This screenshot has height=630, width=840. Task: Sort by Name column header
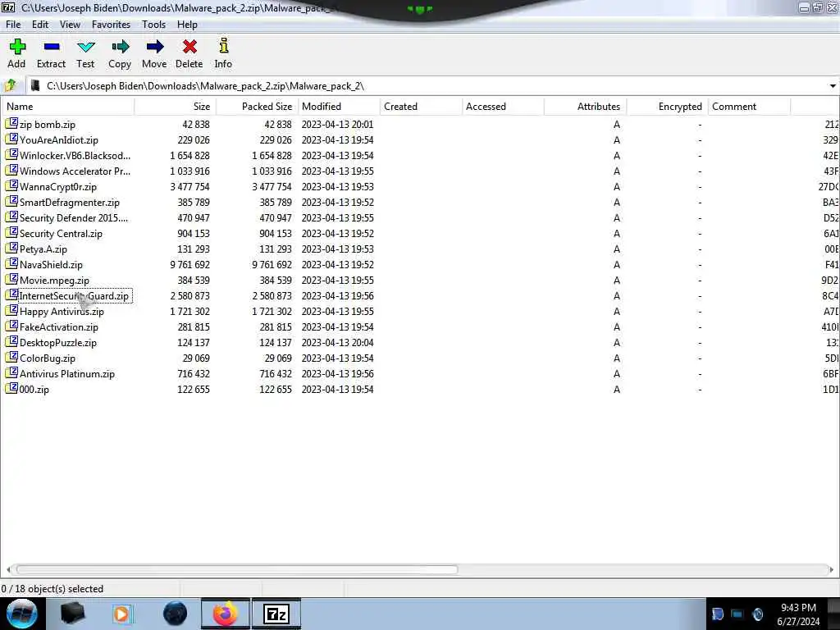pos(68,106)
